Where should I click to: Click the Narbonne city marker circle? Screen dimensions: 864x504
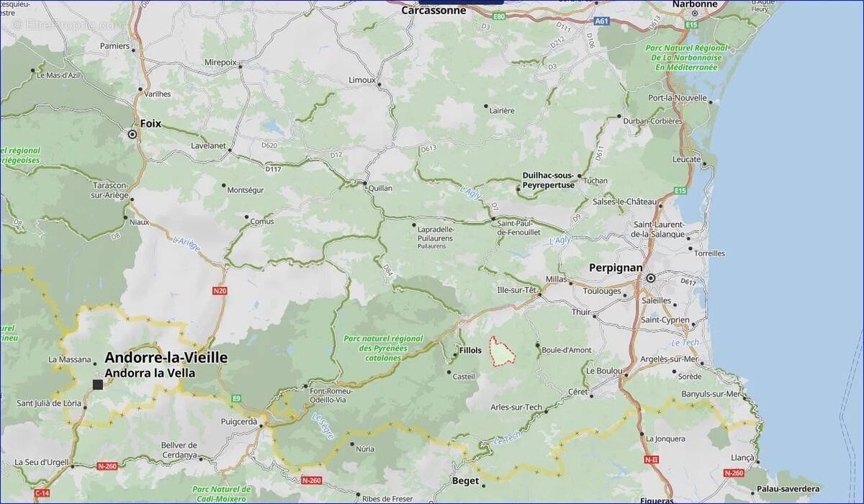[x=695, y=13]
